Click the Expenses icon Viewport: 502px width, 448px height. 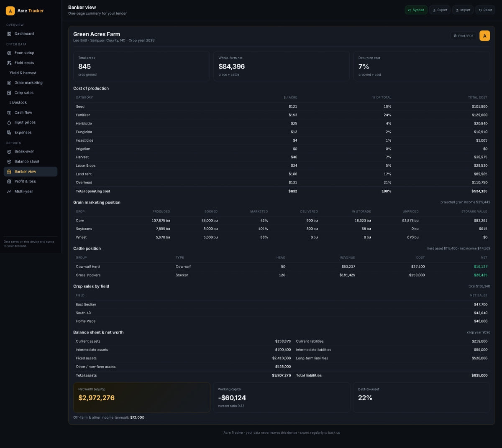coord(9,132)
